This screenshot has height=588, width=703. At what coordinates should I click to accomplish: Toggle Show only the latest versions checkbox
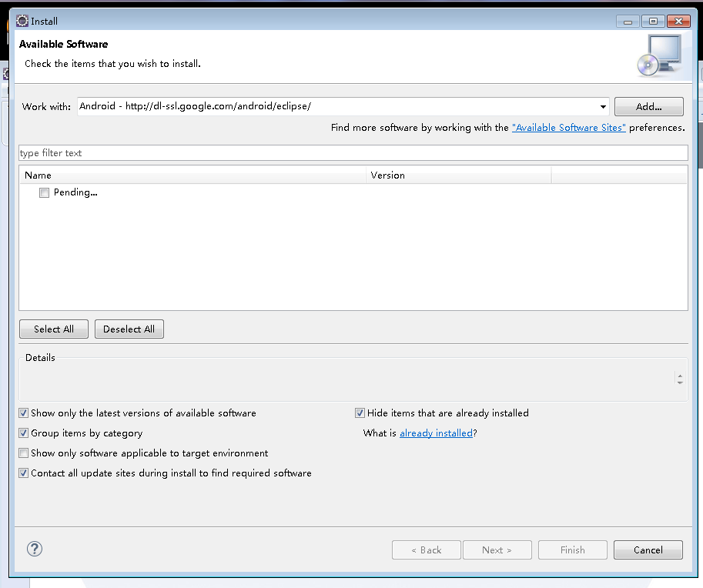coord(24,413)
